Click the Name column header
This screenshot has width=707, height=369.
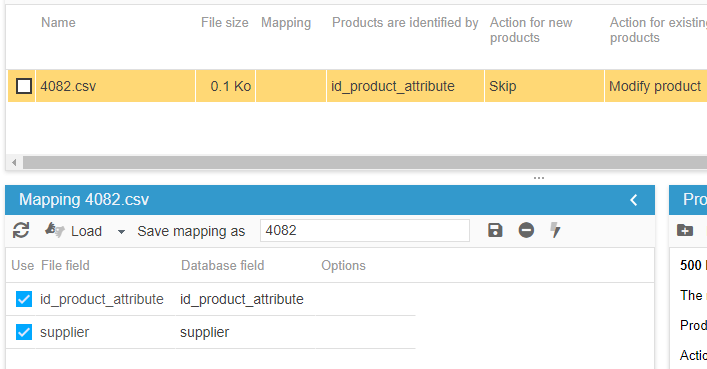58,23
